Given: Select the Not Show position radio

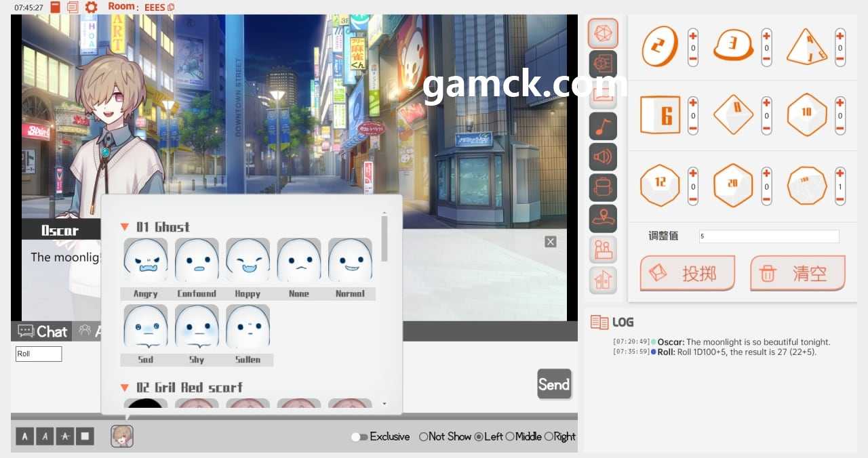Looking at the screenshot, I should tap(423, 437).
